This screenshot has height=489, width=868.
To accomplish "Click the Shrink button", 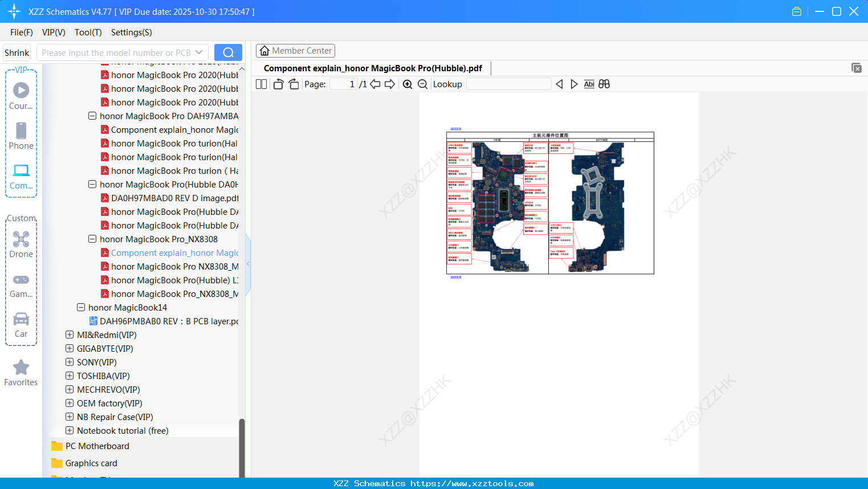I will click(x=17, y=52).
